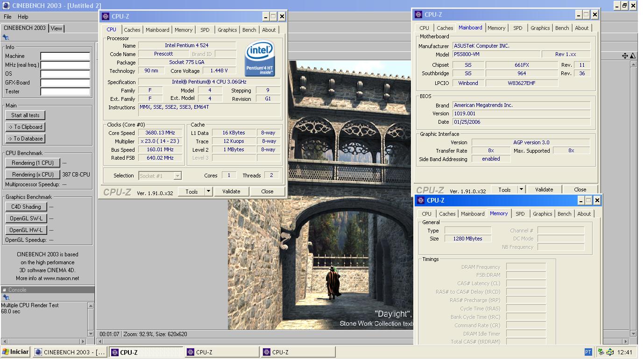644x359 pixels.
Task: Run the OpenGL SW-L benchmark
Action: 26,218
